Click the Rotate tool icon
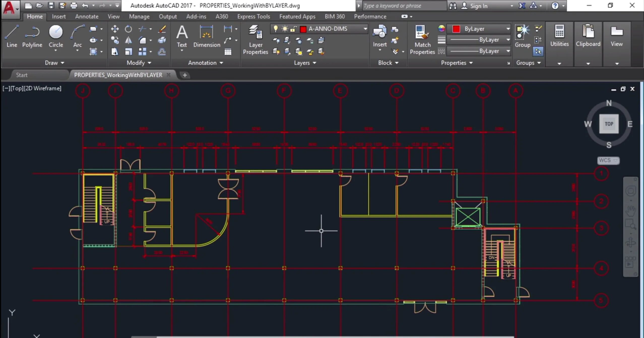The image size is (644, 338). [128, 29]
